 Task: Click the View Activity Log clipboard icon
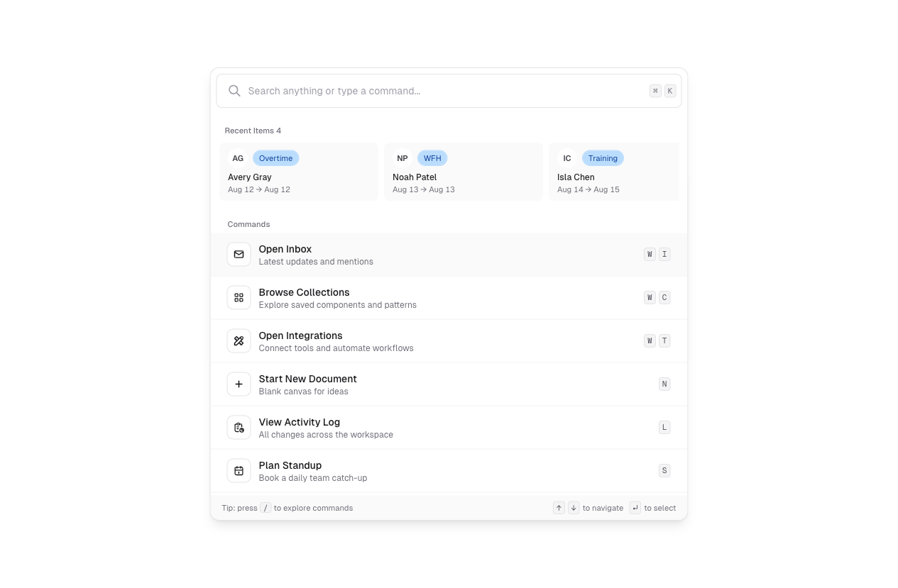coord(239,428)
